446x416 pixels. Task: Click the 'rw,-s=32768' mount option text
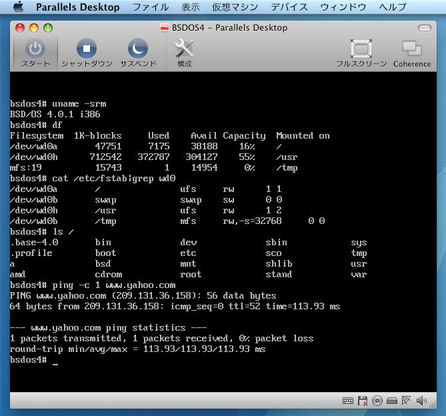pyautogui.click(x=252, y=221)
